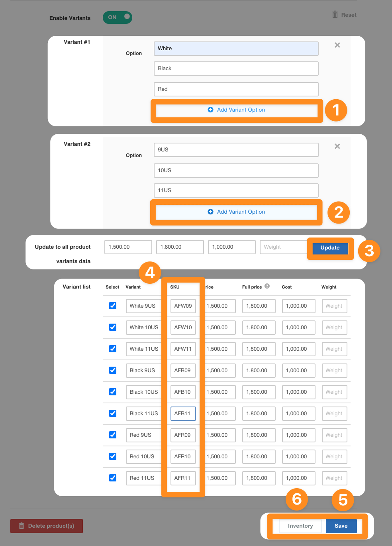Click the Full price help question icon

(x=267, y=286)
